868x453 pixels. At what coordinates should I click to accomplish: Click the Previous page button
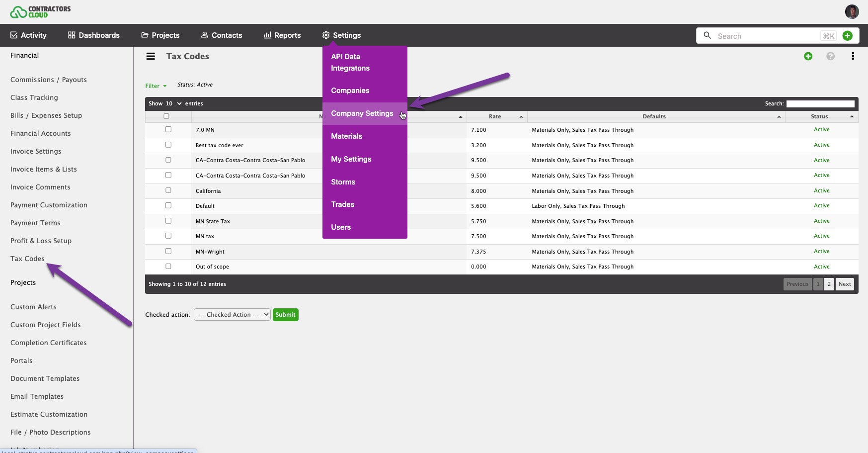point(797,284)
